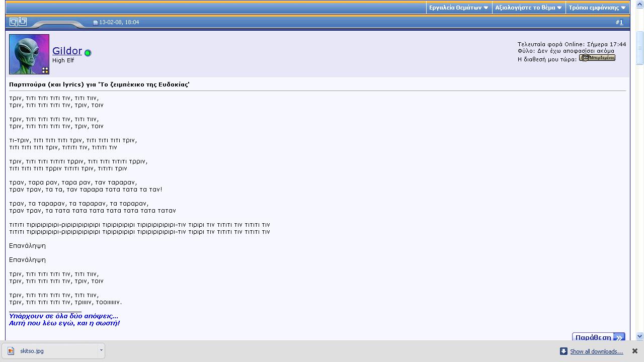
Task: Click Gildor's alien avatar image
Action: tap(29, 54)
